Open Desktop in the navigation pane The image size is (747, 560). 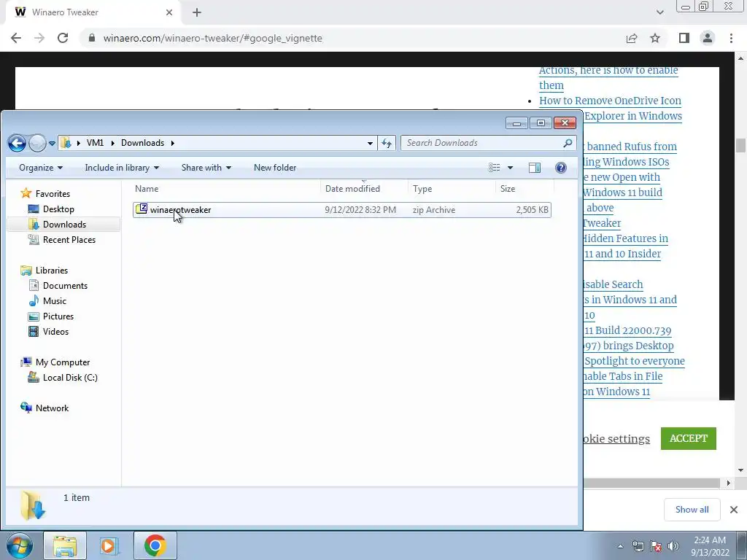point(58,209)
